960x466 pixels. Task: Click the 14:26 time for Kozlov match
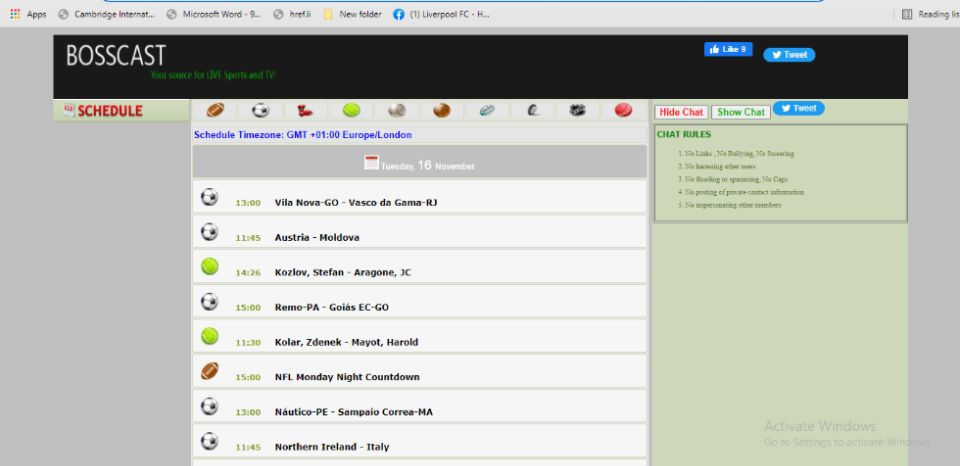(x=248, y=272)
